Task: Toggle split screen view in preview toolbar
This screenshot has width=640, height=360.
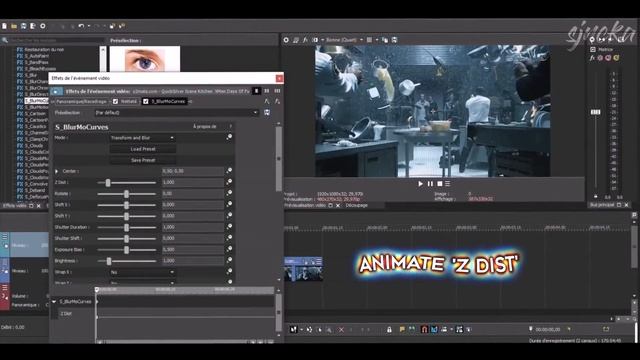Action: (x=315, y=40)
